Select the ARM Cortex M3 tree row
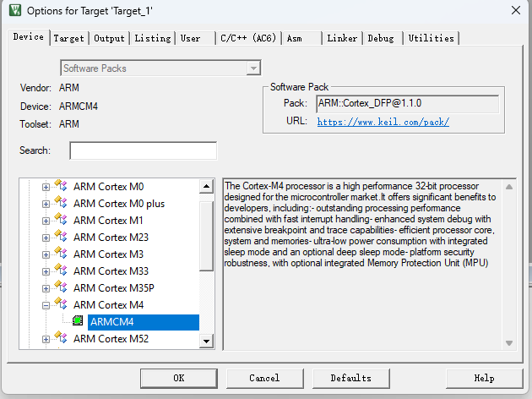The image size is (532, 399). pyautogui.click(x=109, y=254)
